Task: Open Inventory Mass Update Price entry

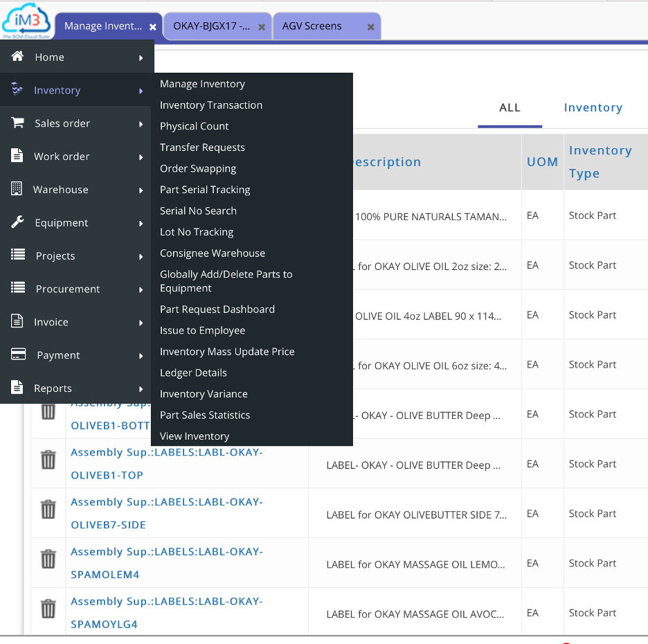Action: (x=227, y=352)
